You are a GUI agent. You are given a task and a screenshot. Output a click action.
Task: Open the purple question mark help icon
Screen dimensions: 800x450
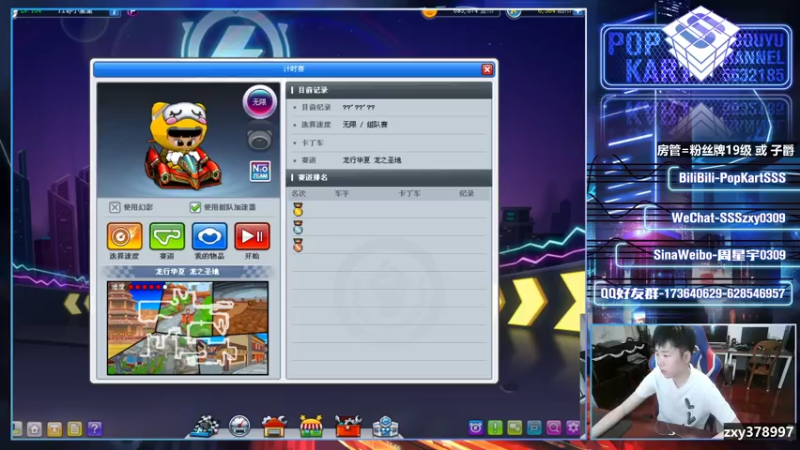(94, 429)
